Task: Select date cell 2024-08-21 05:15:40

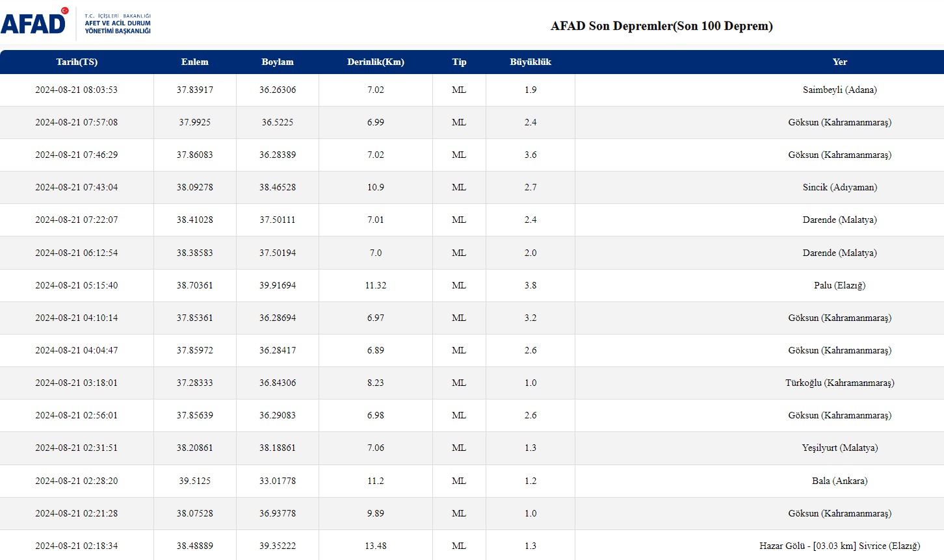Action: click(77, 285)
